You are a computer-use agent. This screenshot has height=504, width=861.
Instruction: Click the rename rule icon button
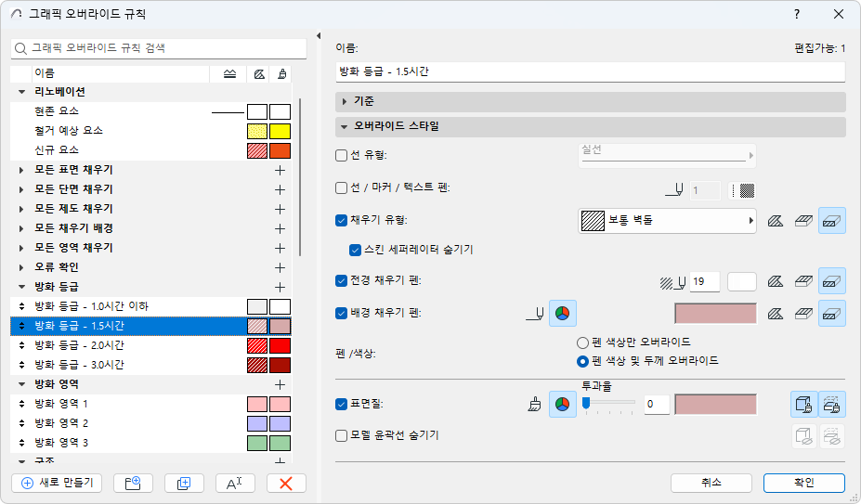coord(234,484)
